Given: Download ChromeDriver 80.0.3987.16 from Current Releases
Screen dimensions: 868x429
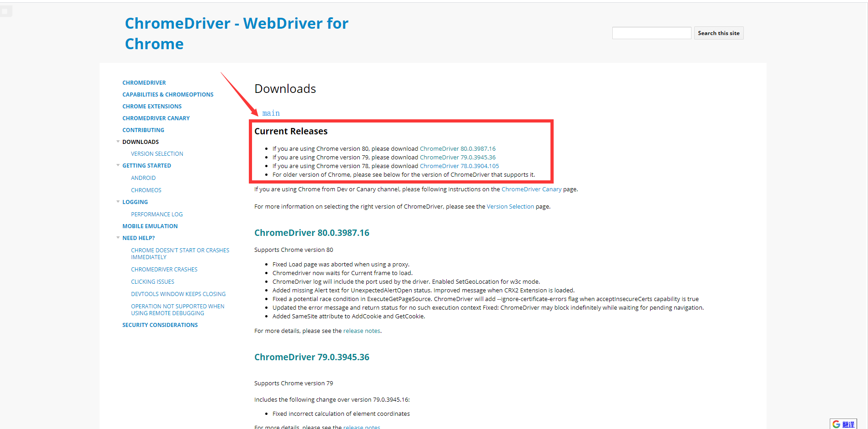Looking at the screenshot, I should click(x=458, y=148).
